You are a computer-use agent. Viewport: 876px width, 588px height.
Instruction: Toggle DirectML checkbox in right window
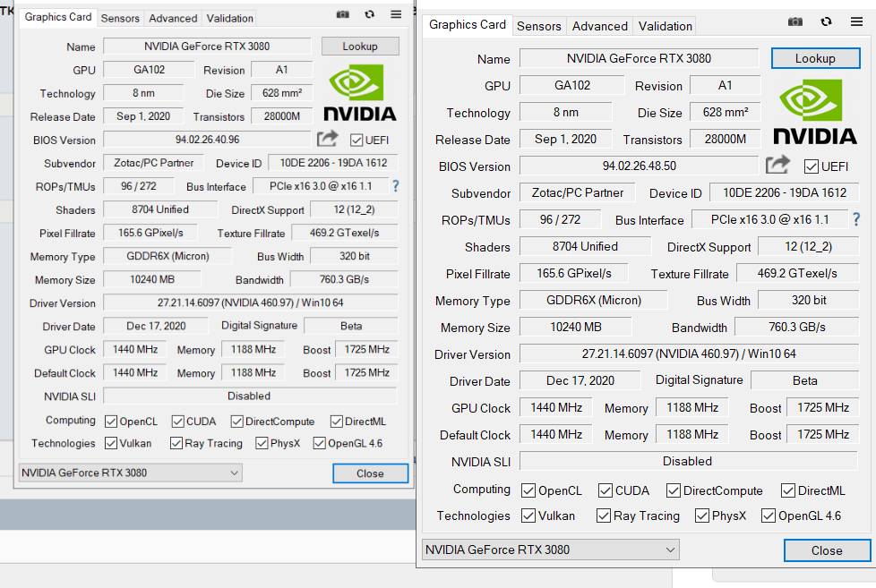(x=787, y=490)
